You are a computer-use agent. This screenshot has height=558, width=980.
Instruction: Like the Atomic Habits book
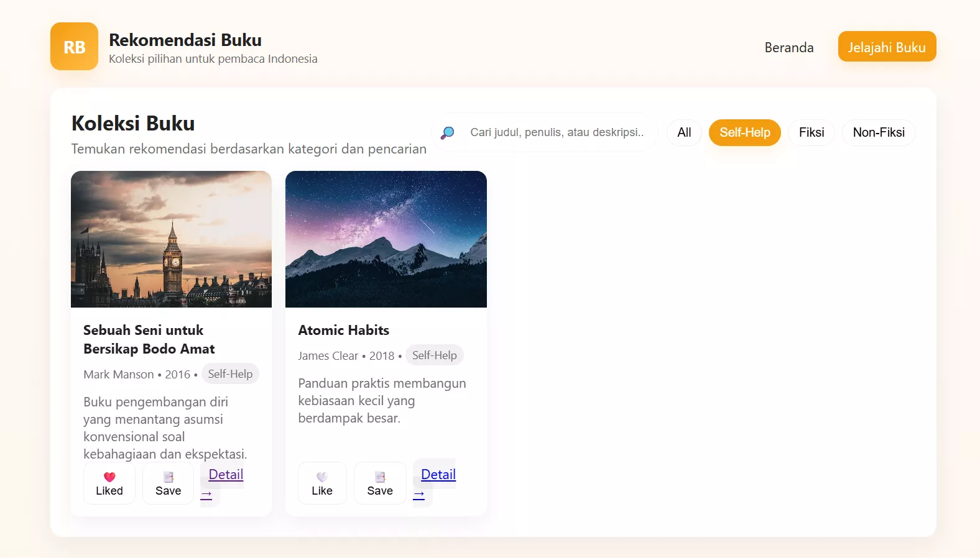[322, 483]
